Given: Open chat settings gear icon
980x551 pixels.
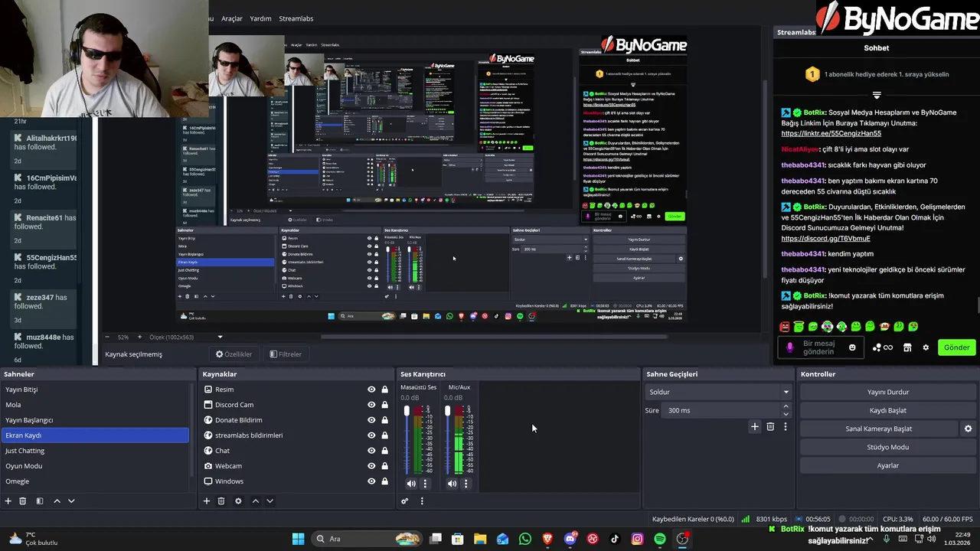Looking at the screenshot, I should point(926,347).
